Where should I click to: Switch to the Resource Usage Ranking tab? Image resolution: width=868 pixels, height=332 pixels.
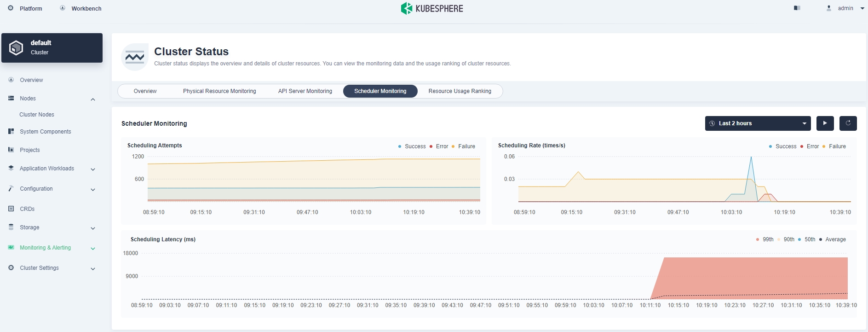460,91
